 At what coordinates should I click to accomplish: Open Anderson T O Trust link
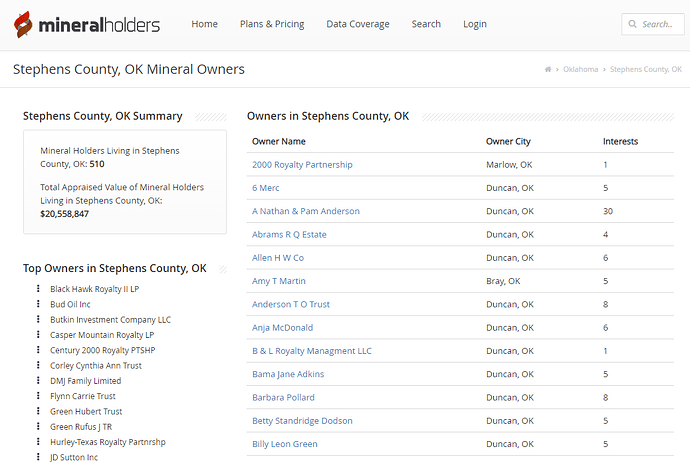[291, 304]
